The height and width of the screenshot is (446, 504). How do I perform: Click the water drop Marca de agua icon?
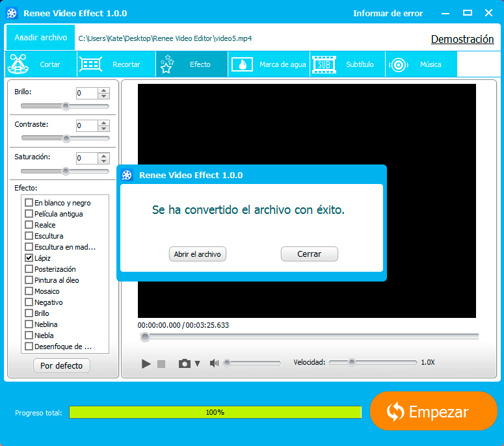tap(242, 64)
